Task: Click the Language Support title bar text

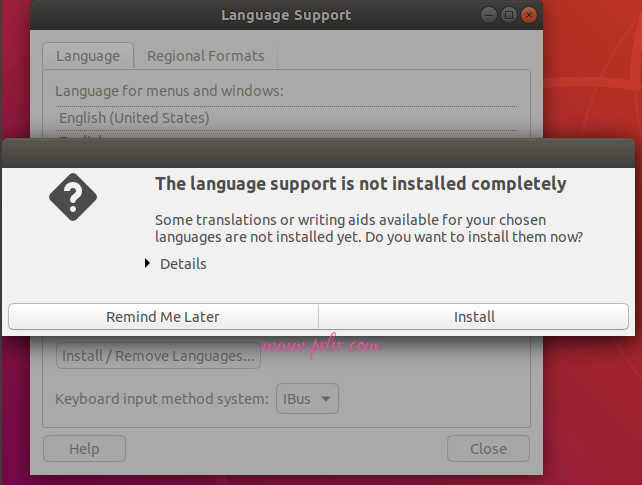Action: 285,16
